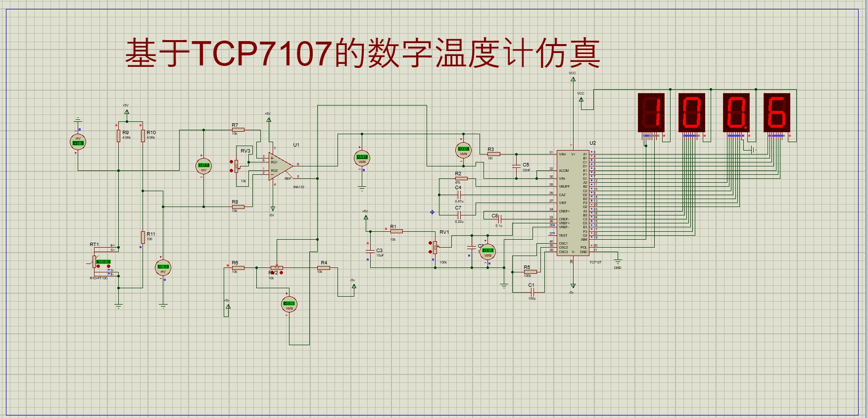Click the seven-segment display showing 1
This screenshot has height=418, width=868.
pyautogui.click(x=651, y=112)
